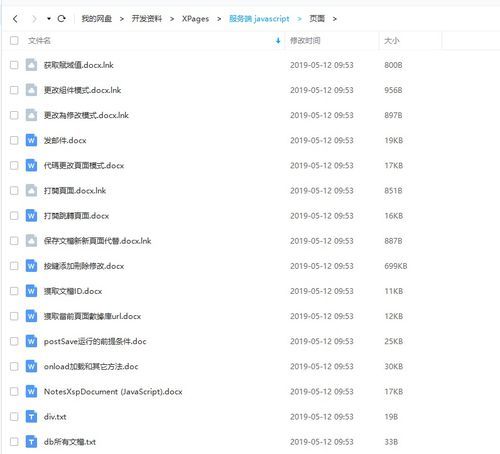Check the 打開跳轉頁面.docx checkbox
Viewport: 500px width, 454px height.
pos(14,216)
